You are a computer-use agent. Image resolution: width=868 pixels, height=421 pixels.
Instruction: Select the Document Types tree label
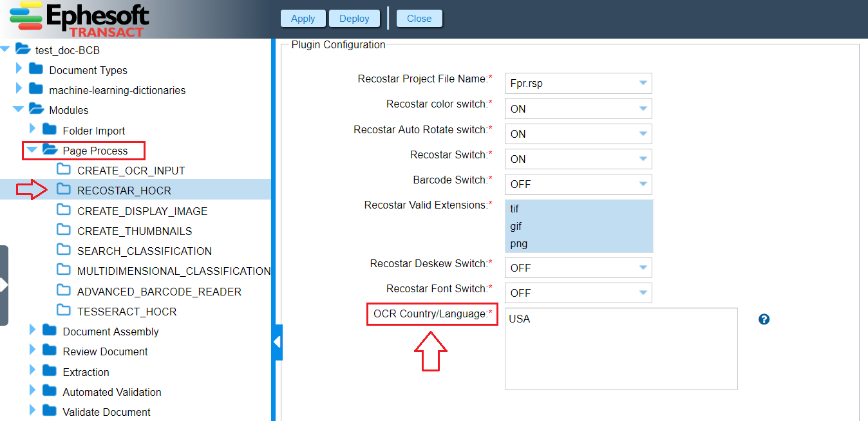88,70
